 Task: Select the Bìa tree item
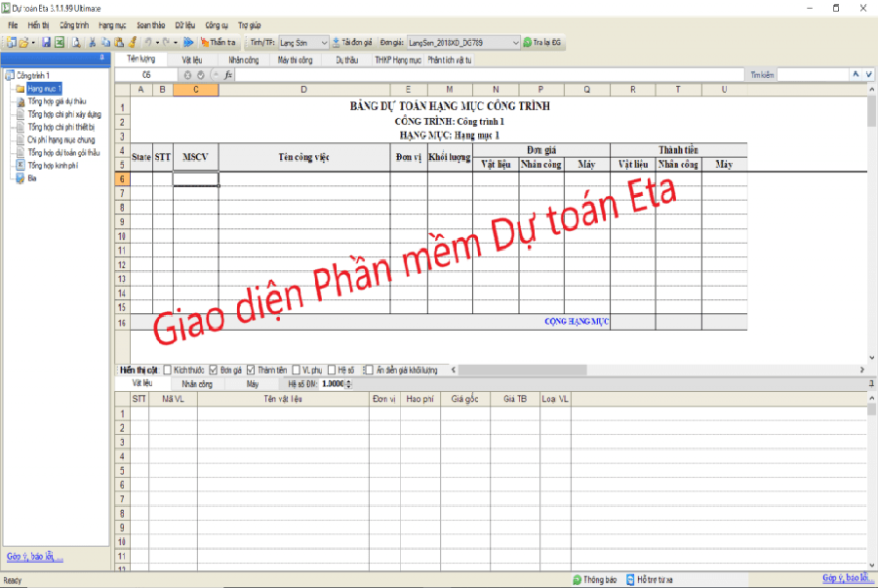(32, 177)
